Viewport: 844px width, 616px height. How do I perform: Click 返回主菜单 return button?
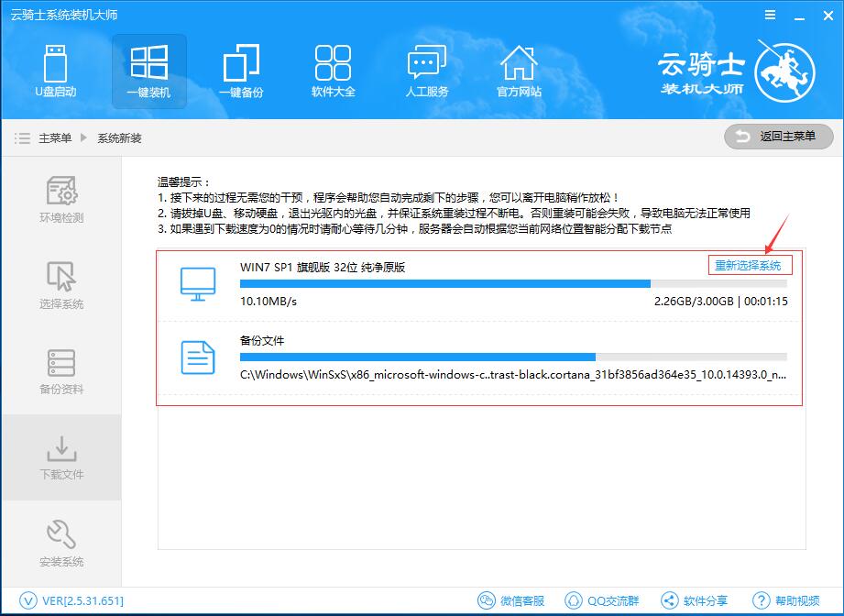coord(777,137)
